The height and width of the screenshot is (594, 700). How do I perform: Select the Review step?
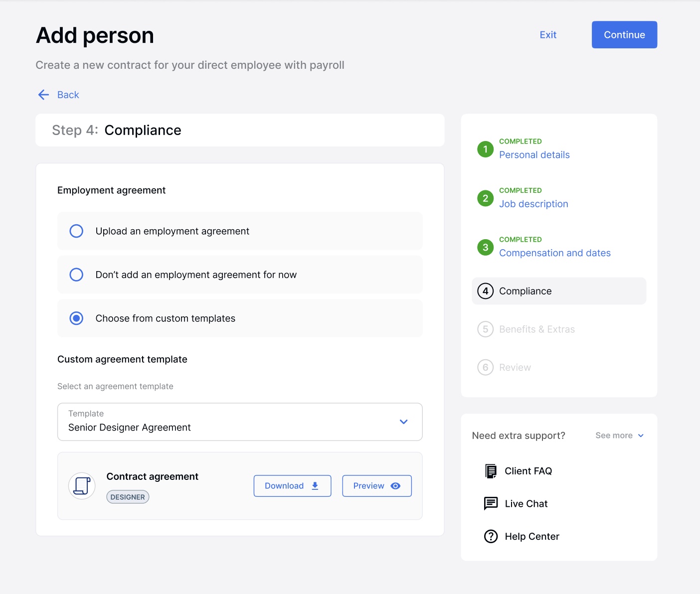click(x=515, y=367)
